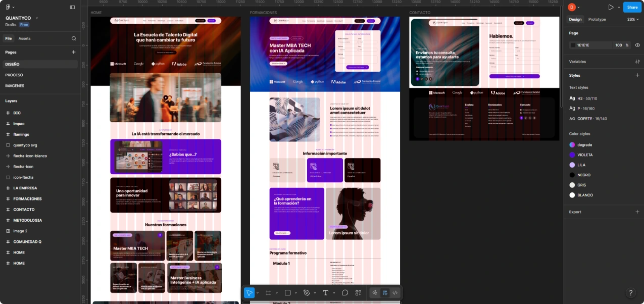The image size is (644, 304).
Task: Select the Frame tool
Action: 268,292
